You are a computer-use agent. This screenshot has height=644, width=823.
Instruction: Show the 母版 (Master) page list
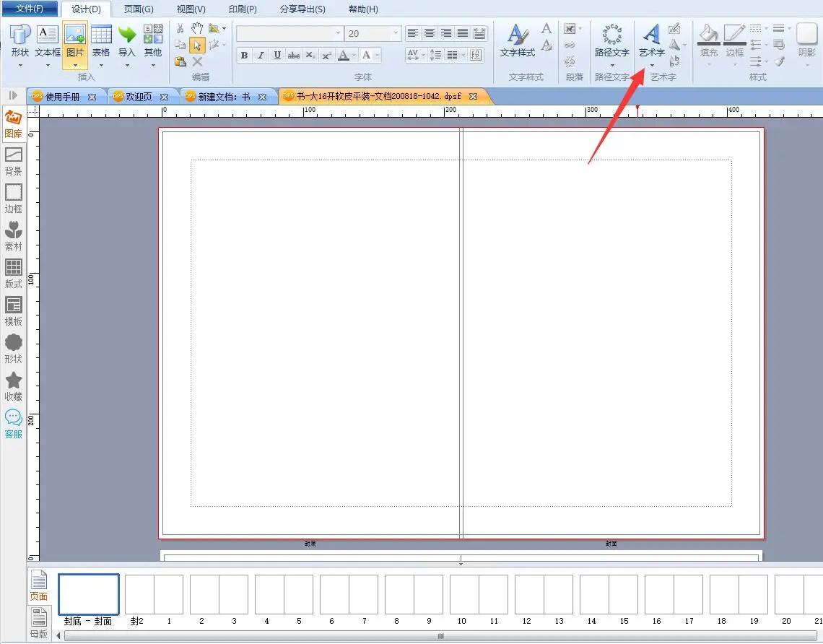[39, 623]
